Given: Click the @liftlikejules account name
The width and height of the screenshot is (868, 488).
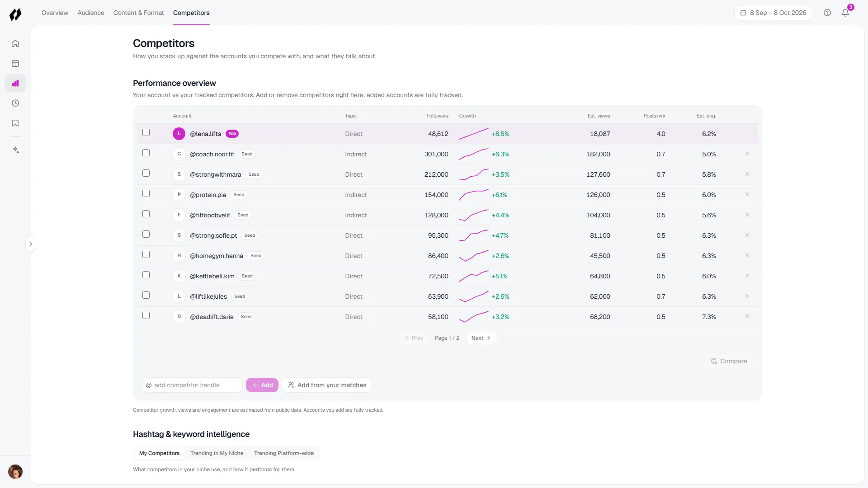Looking at the screenshot, I should pyautogui.click(x=208, y=296).
